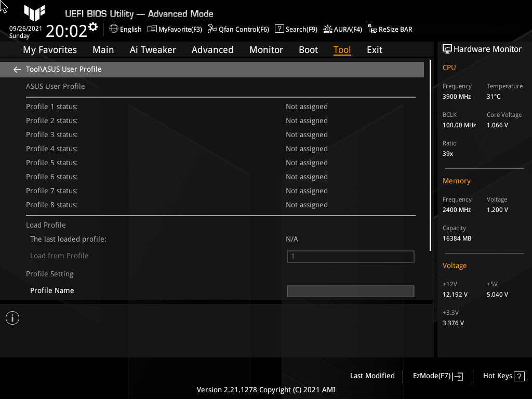This screenshot has height=399, width=532.
Task: Open Hot Keys help
Action: coord(503,376)
